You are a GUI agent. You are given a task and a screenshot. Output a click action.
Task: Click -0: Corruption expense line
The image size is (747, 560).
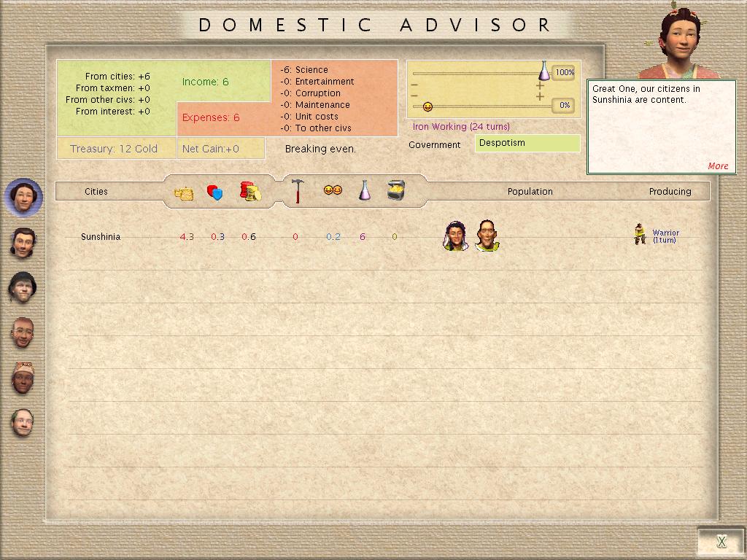tap(310, 93)
